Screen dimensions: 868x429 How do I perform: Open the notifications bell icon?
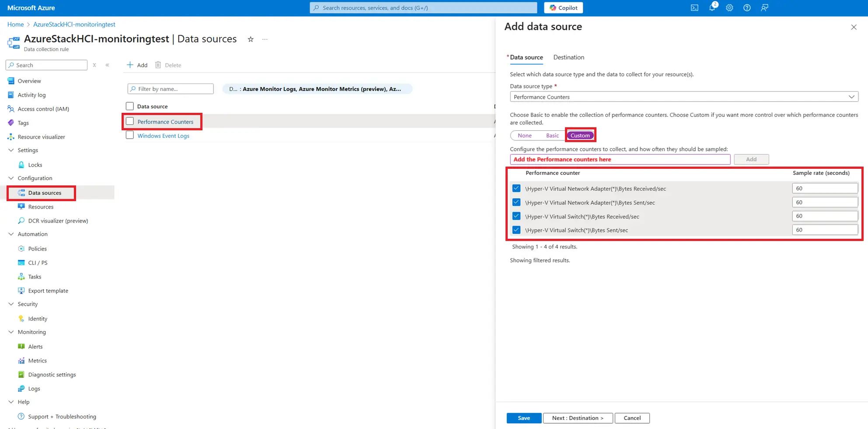(x=712, y=8)
